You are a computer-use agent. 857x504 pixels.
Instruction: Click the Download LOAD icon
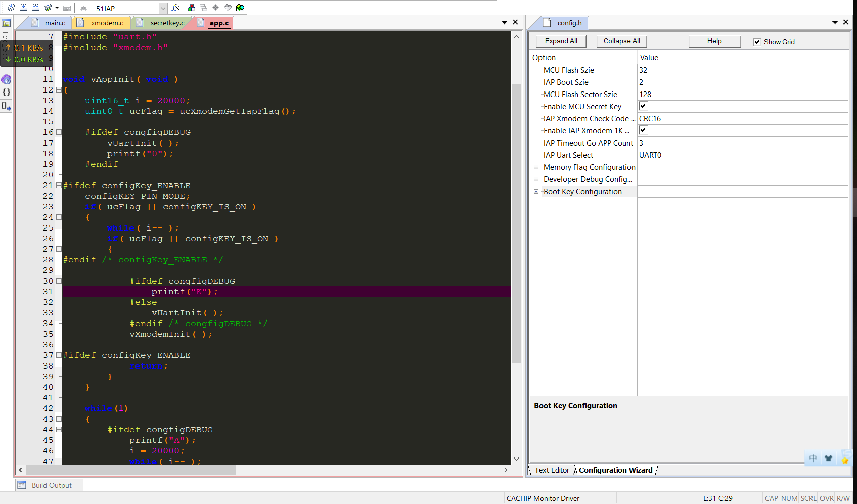click(x=84, y=8)
